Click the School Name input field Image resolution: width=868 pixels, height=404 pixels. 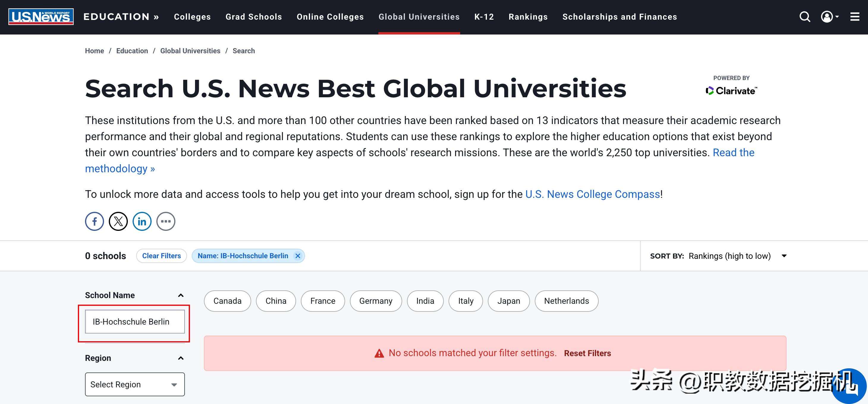(135, 322)
